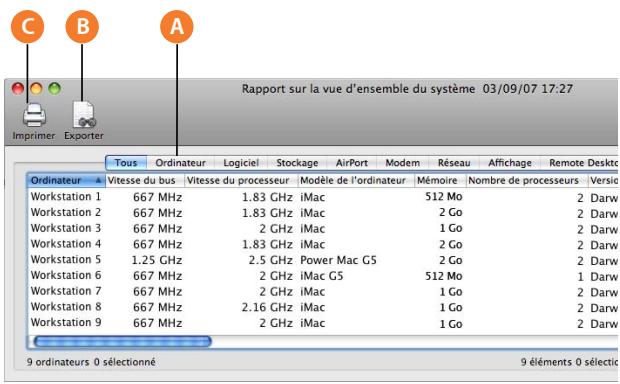Select the Workstation 1 row
Screen dimensions: 620x384
pos(323,197)
